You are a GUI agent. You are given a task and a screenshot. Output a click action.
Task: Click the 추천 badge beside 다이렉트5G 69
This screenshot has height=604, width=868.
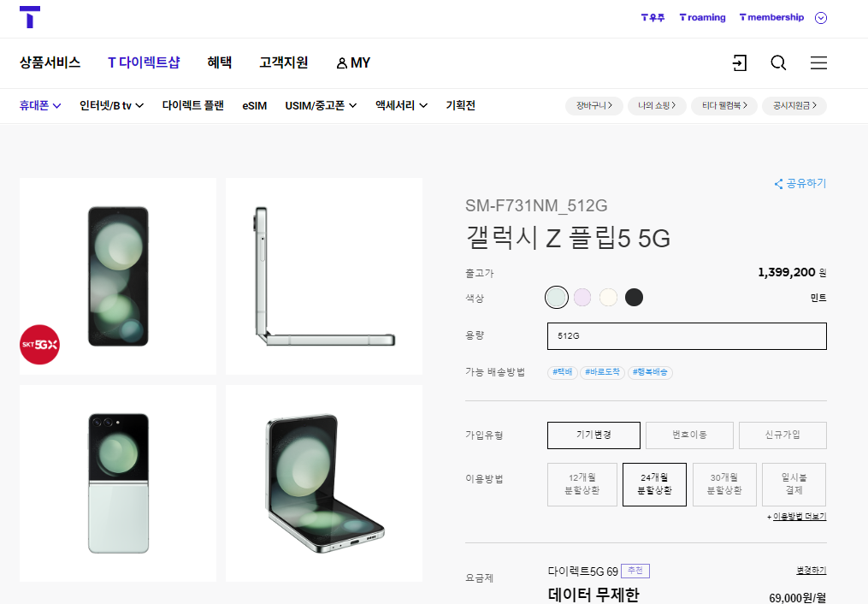[635, 571]
